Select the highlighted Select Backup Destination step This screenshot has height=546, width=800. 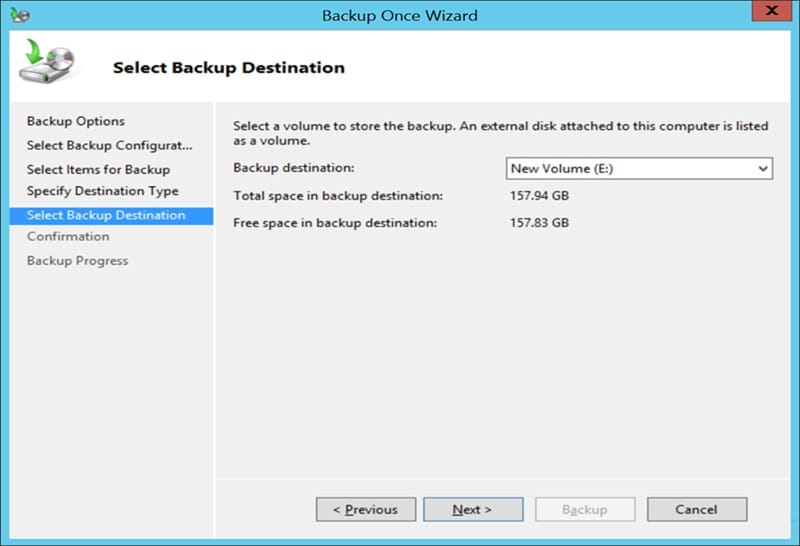click(111, 216)
